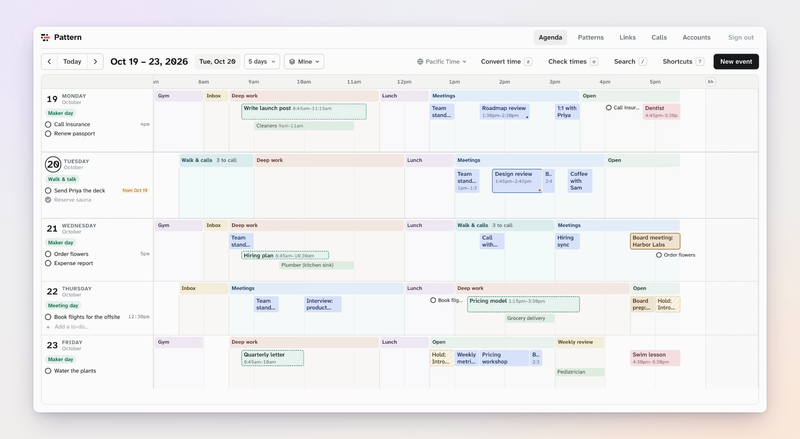800x439 pixels.
Task: Click the layers icon in Mine filter
Action: click(292, 61)
